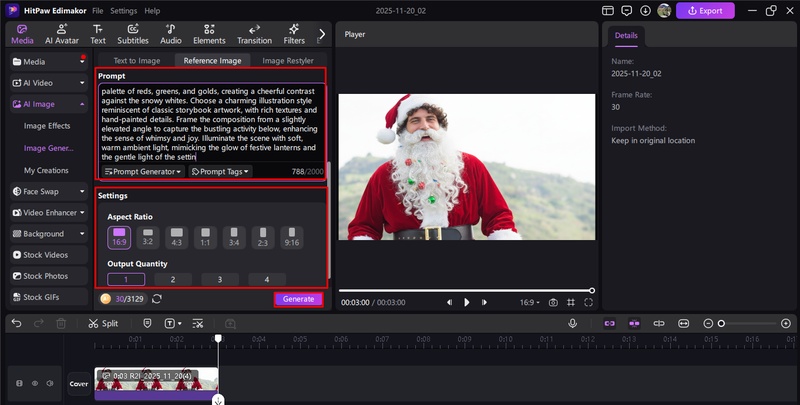Screen dimensions: 800x405
Task: Expand the Background section
Action: 49,234
